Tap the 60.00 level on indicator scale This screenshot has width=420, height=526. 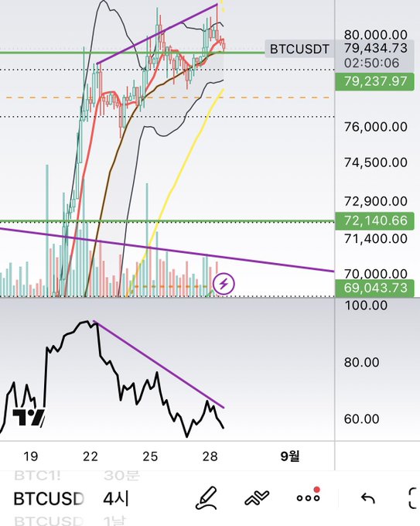point(362,419)
